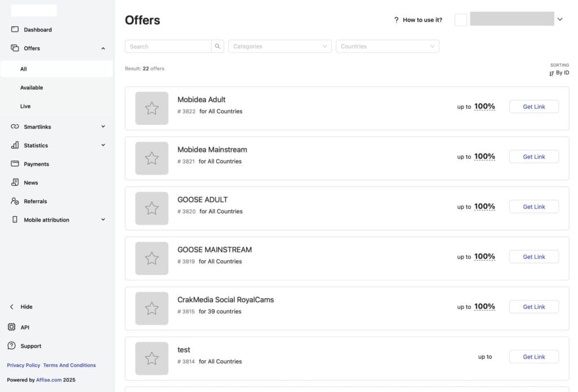This screenshot has height=392, width=578.
Task: Star the CrakMedia Social RoyalCams offer
Action: [x=152, y=309]
